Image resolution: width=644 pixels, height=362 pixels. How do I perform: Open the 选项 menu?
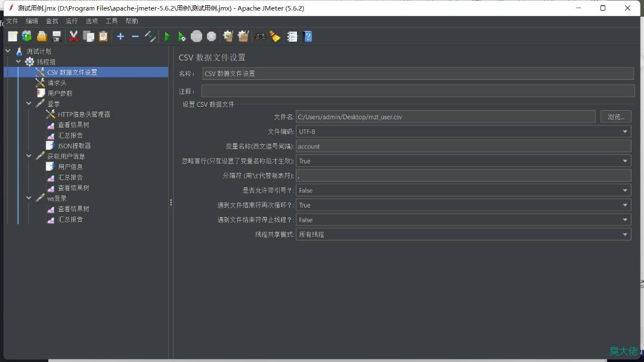pos(92,21)
